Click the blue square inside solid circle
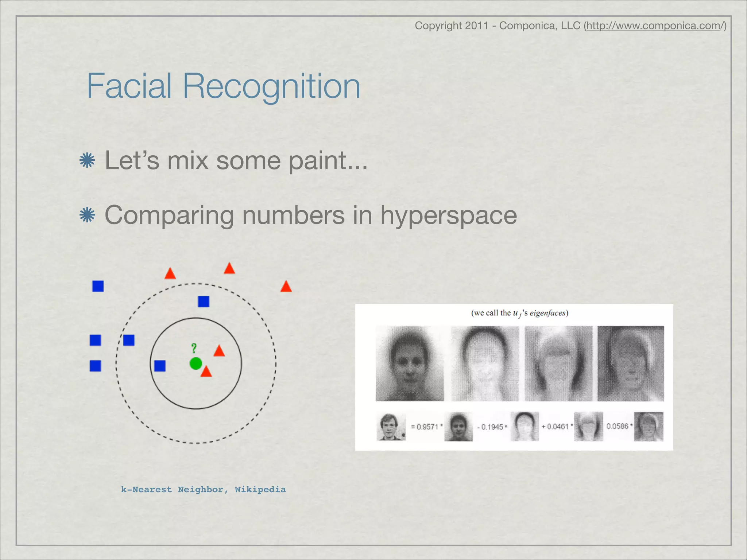The width and height of the screenshot is (747, 560). tap(160, 366)
